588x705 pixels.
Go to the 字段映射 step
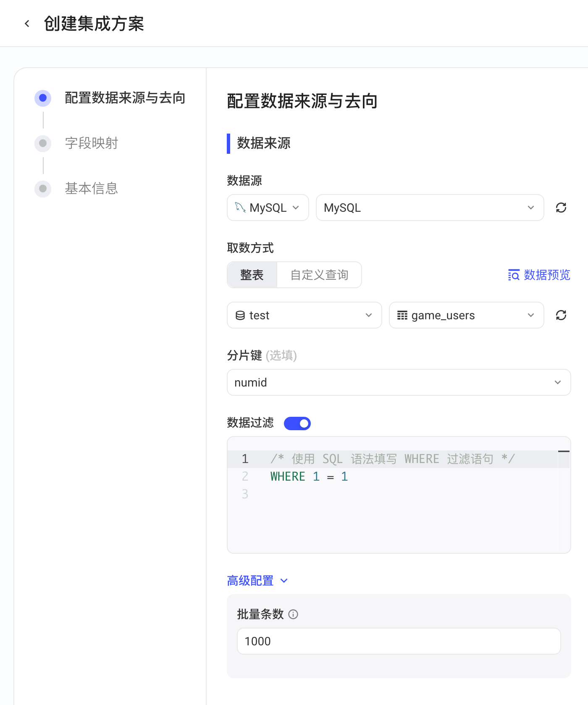click(92, 143)
